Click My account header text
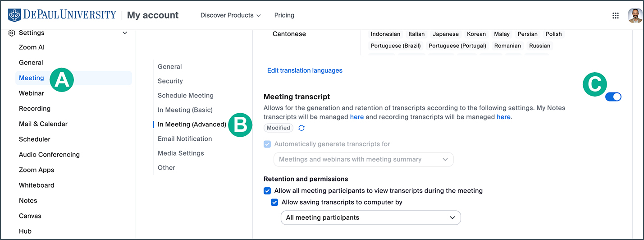The height and width of the screenshot is (240, 644). 153,15
